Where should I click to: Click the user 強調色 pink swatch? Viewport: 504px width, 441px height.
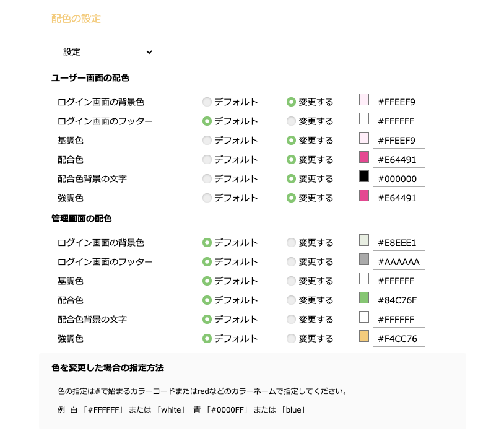click(x=364, y=196)
